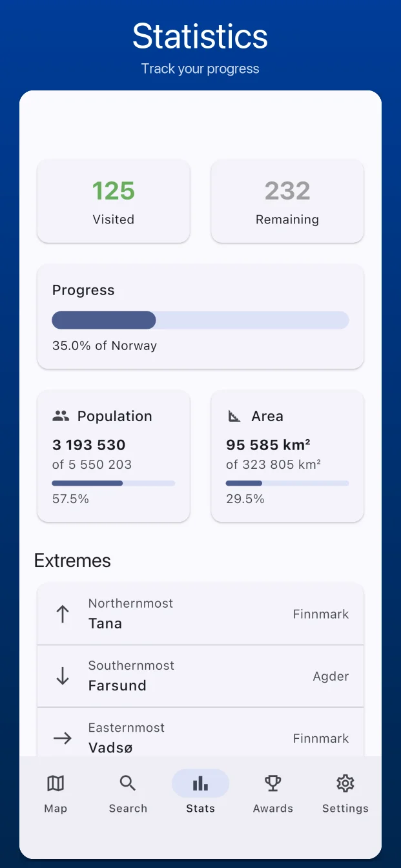Open the Tana Northernmost entry

coord(200,614)
